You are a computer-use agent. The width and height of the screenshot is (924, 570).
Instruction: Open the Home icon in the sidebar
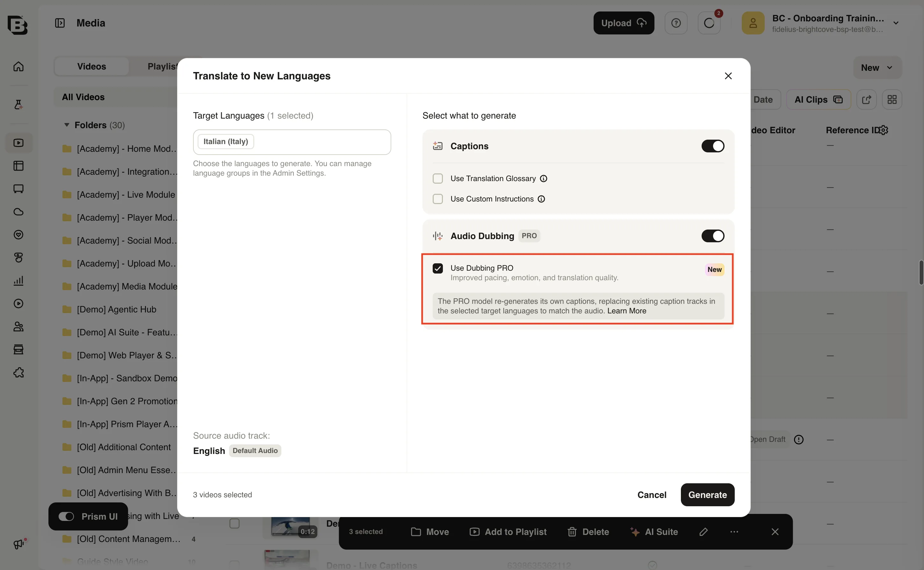tap(18, 66)
